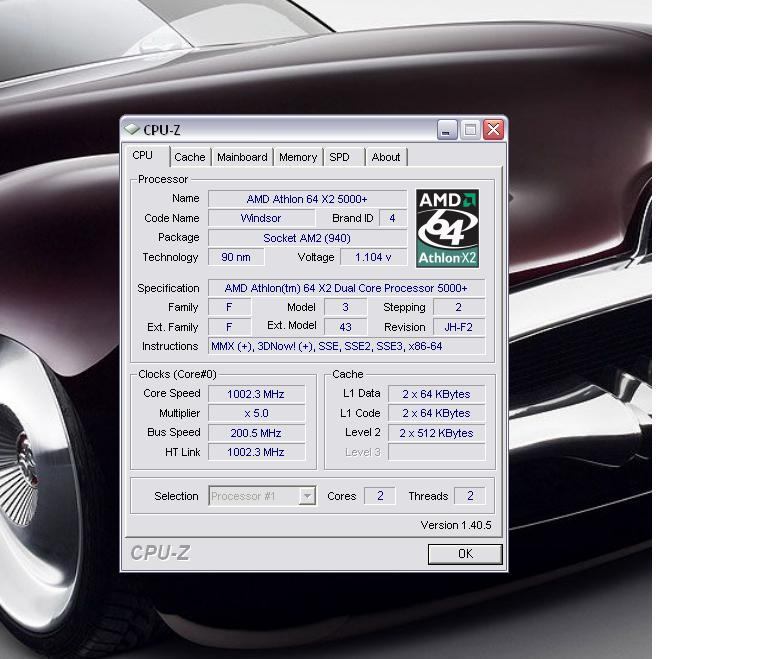Click the Model value 3
This screenshot has height=659, width=760.
pos(345,307)
